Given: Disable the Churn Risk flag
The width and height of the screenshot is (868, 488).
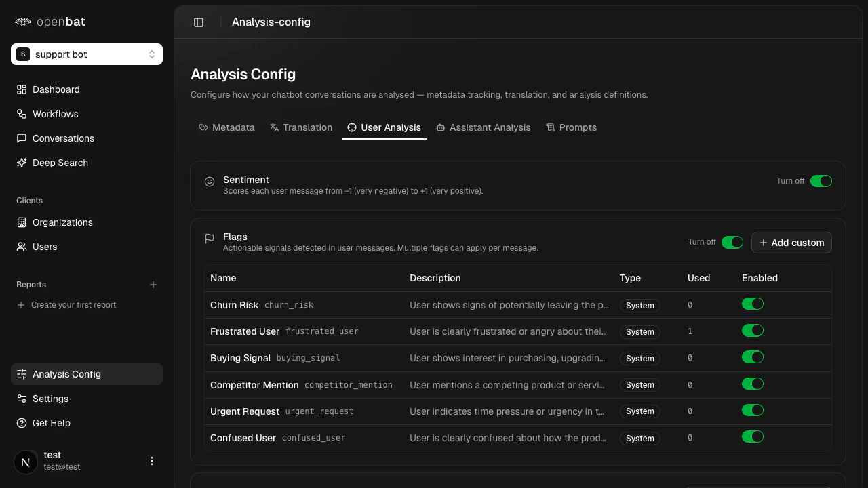Looking at the screenshot, I should click(x=753, y=304).
